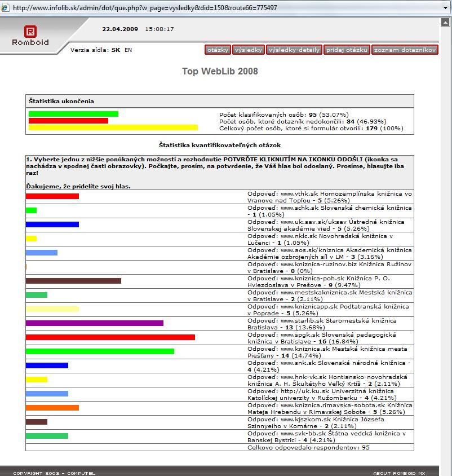452x476 pixels.
Task: Click the www.spgk.sk answer text
Action: [322, 338]
